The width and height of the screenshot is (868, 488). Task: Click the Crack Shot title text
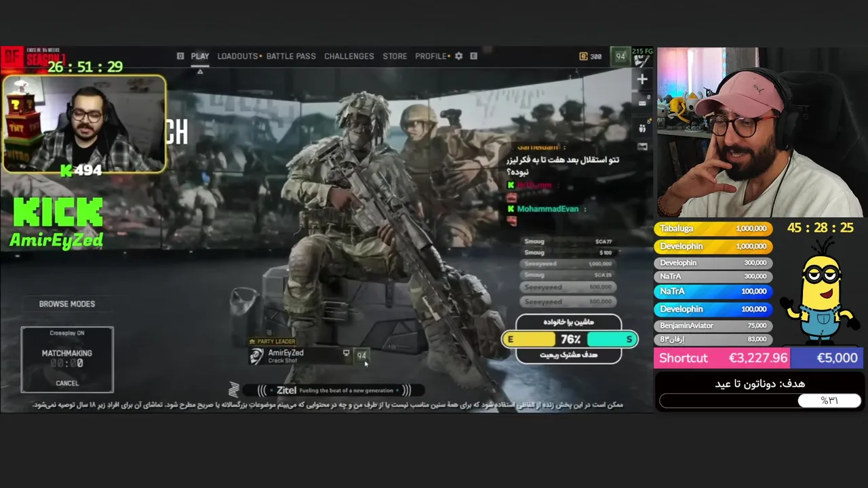(x=283, y=361)
